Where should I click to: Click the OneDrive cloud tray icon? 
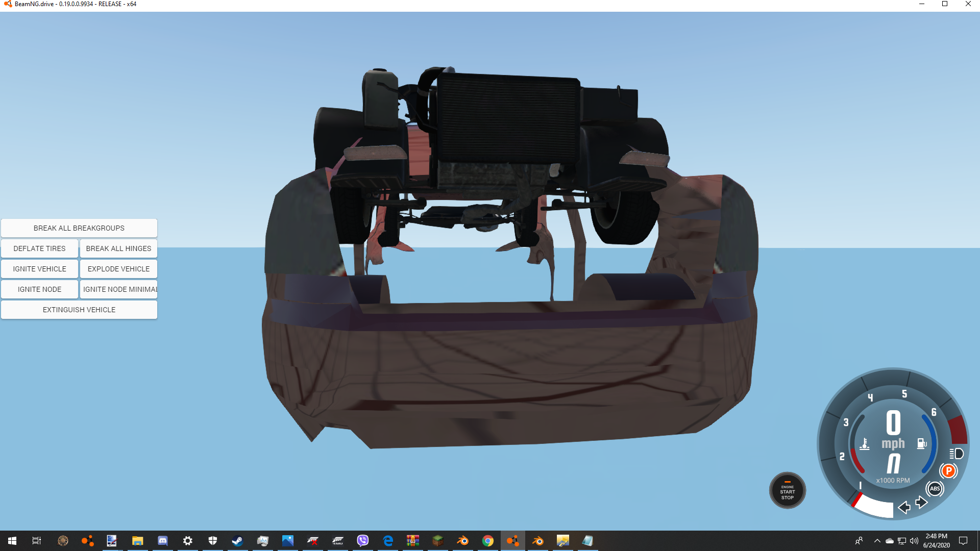[890, 541]
